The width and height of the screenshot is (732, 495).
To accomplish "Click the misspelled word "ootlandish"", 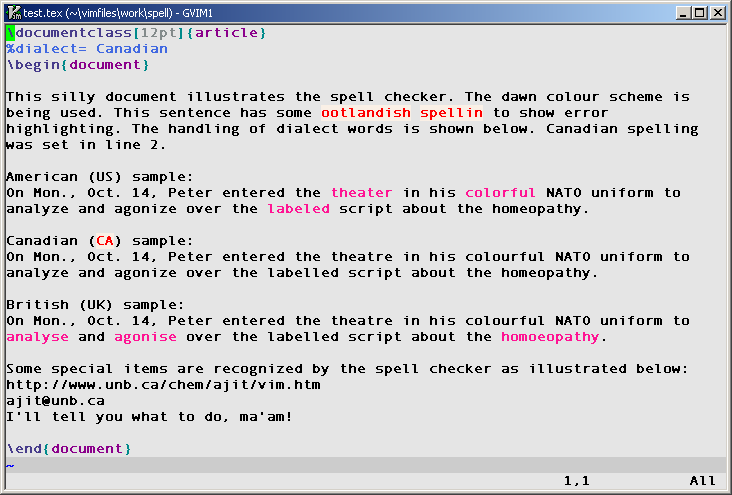I will 366,113.
